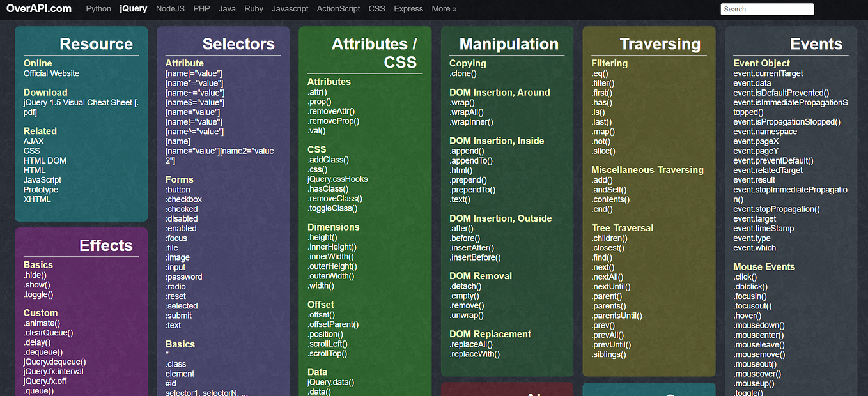Viewport: 868px width, 396px height.
Task: Open the Official Website link under Resource
Action: tap(51, 73)
